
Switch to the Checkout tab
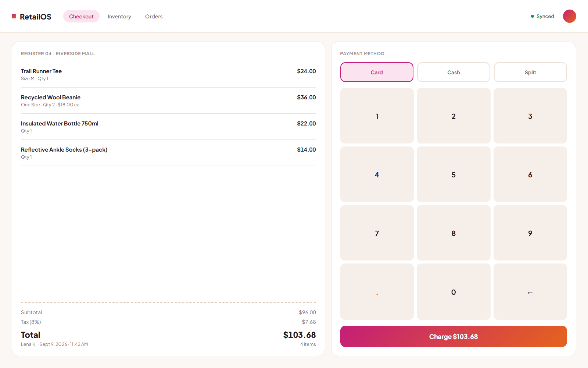tap(81, 16)
